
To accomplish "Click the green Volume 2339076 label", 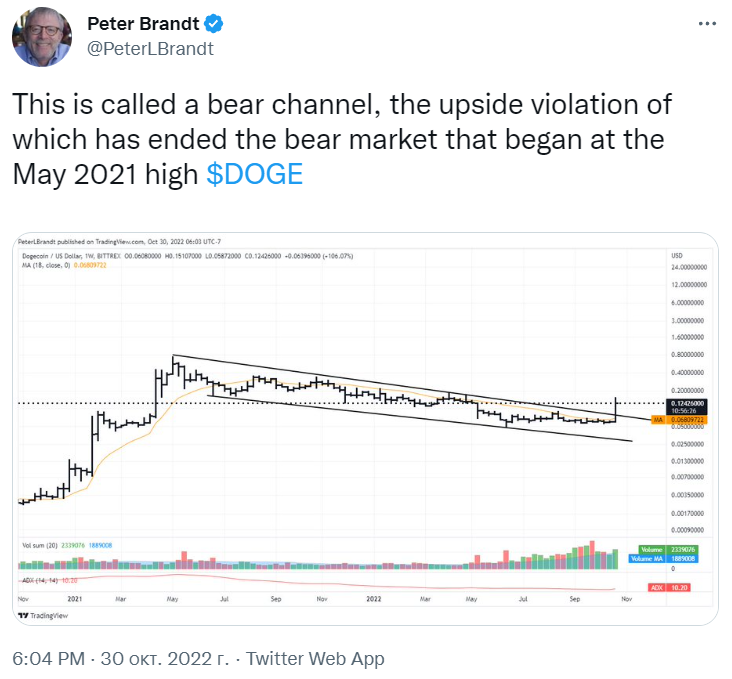I will click(669, 550).
